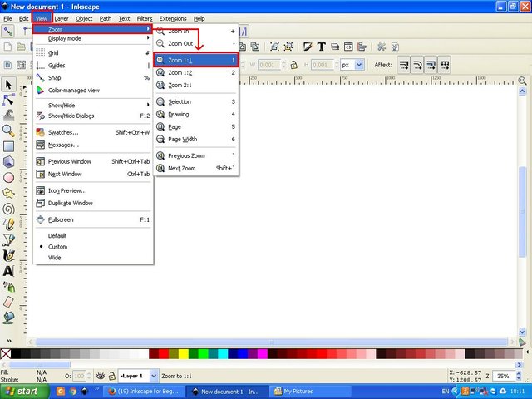Screen dimensions: 532x399
Task: Select the Star polygon tool
Action: pyautogui.click(x=8, y=194)
